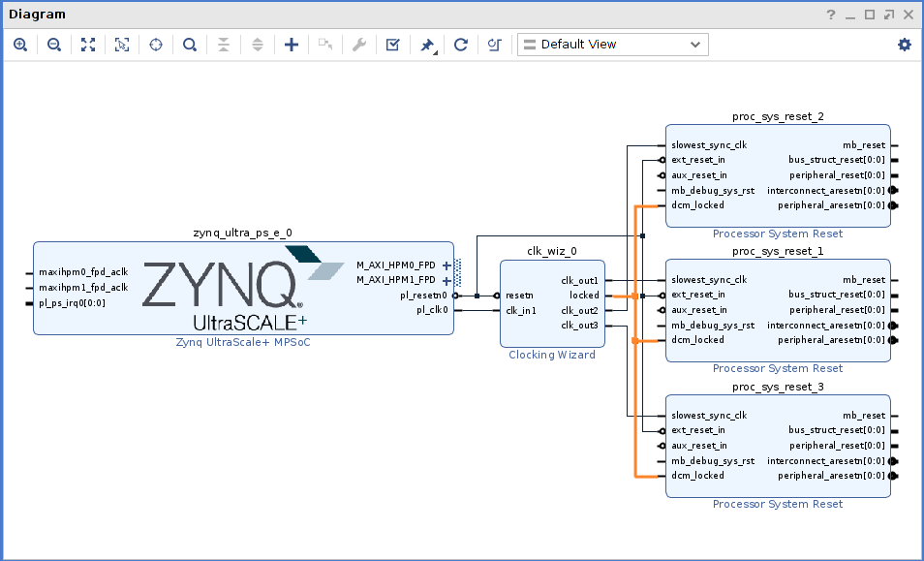Click the Make External port icon
The height and width of the screenshot is (561, 924).
click(x=325, y=45)
